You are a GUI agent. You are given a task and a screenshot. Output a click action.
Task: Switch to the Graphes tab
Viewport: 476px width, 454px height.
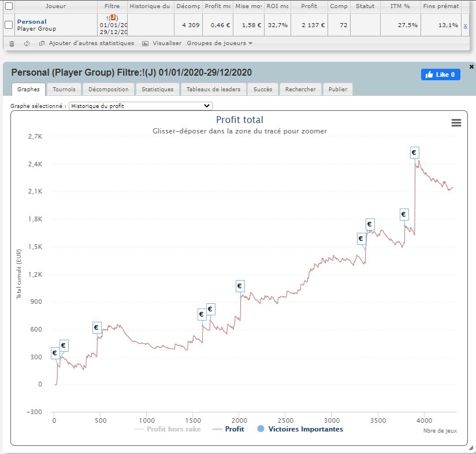click(x=28, y=89)
